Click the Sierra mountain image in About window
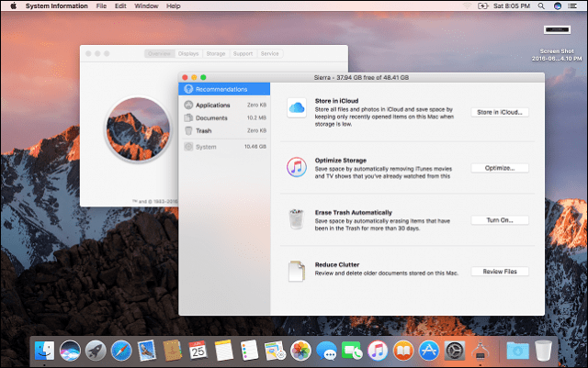Image resolution: width=588 pixels, height=368 pixels. click(x=138, y=128)
